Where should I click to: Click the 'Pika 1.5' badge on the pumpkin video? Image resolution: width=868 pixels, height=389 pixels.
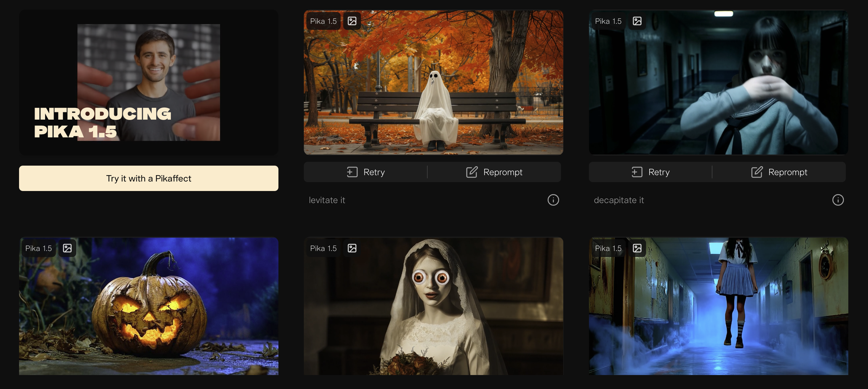[38, 248]
